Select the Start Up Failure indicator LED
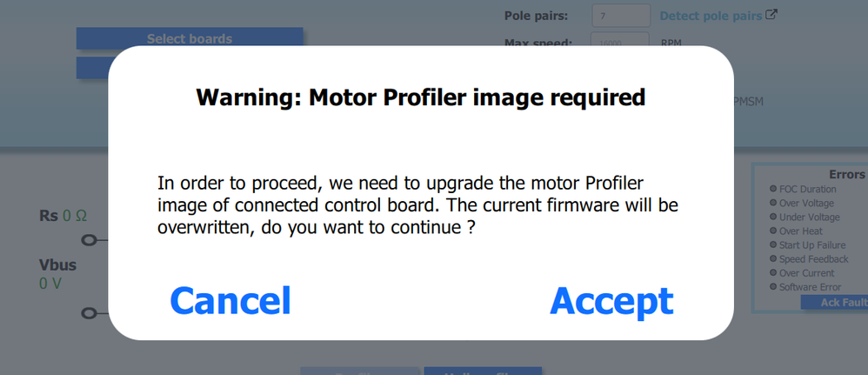Viewport: 868px width, 375px height. click(773, 244)
